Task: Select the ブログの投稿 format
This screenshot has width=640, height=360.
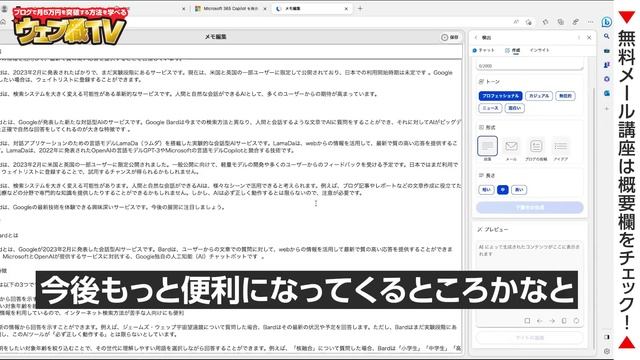Action: pos(536,149)
